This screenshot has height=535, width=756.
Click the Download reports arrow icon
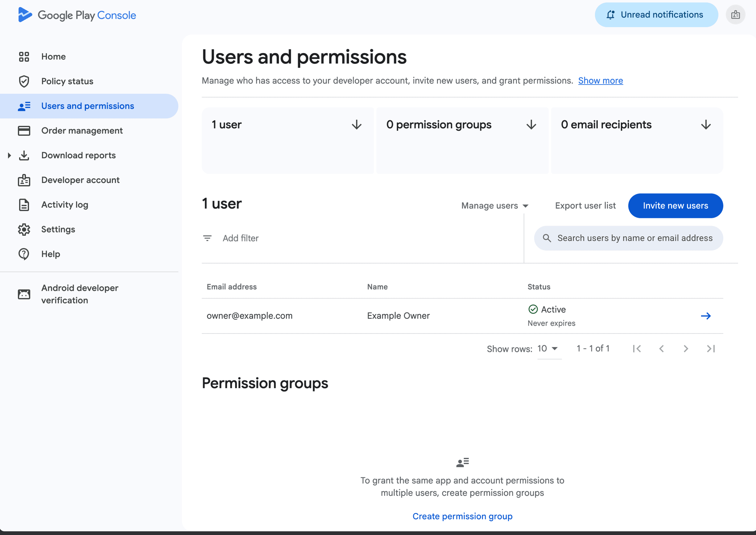pyautogui.click(x=24, y=155)
